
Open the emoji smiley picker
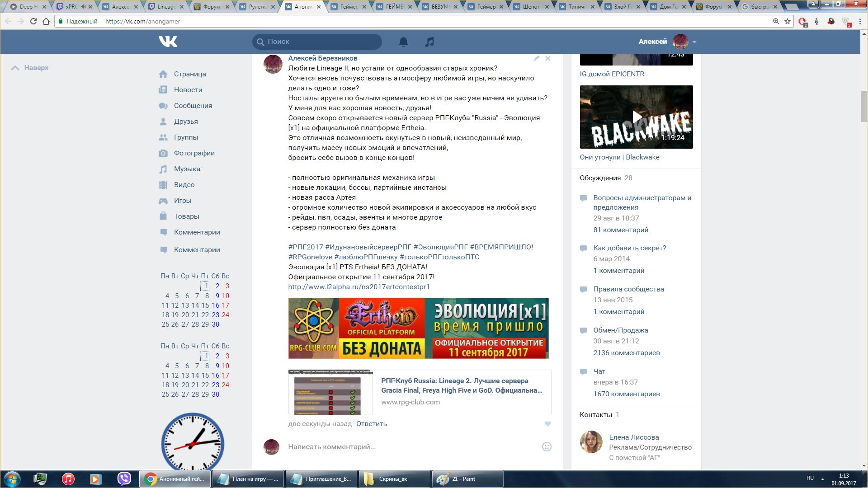(547, 447)
